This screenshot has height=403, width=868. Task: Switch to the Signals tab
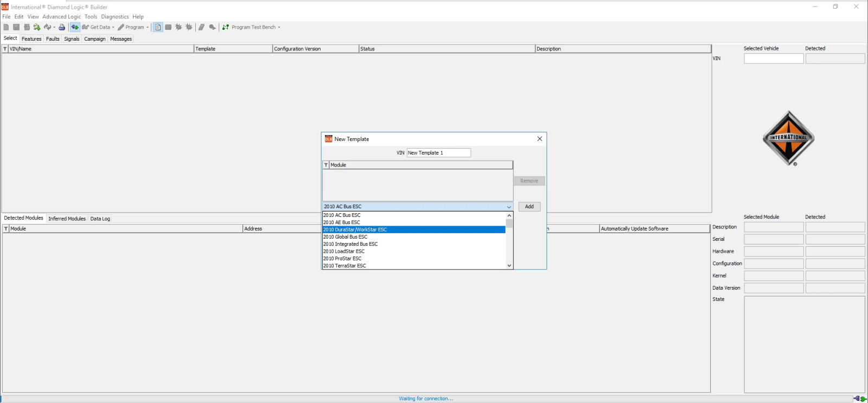[x=72, y=39]
